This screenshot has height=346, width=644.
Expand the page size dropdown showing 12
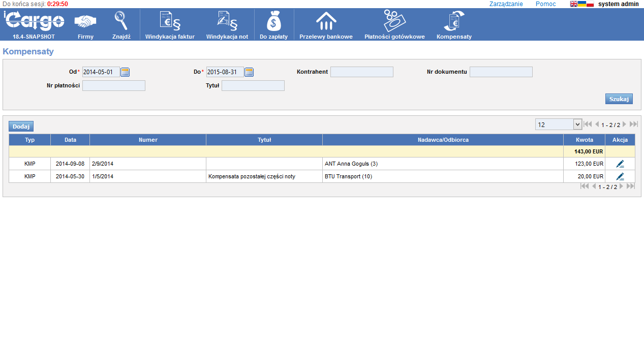(x=577, y=124)
